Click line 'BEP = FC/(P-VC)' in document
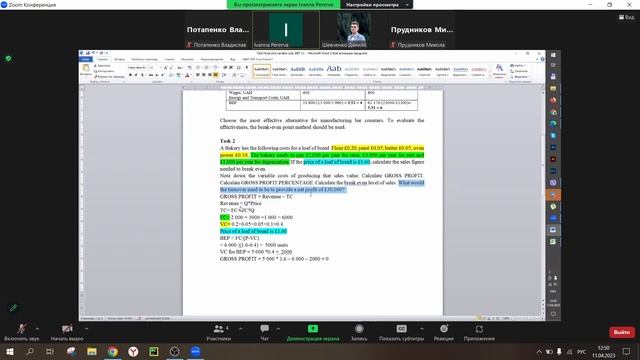The image size is (640, 360). [240, 238]
